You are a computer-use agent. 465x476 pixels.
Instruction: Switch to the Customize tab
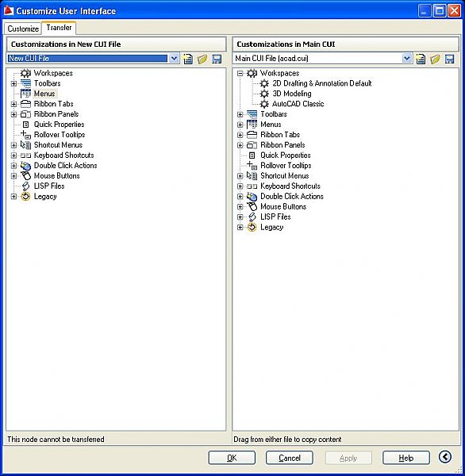[23, 29]
